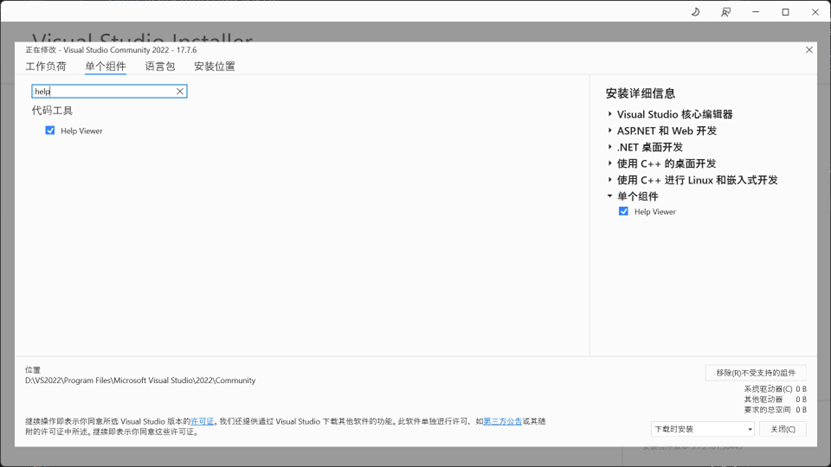Viewport: 831px width, 467px height.
Task: Expand ASP.NET 和 Web 开发 details
Action: (x=610, y=130)
